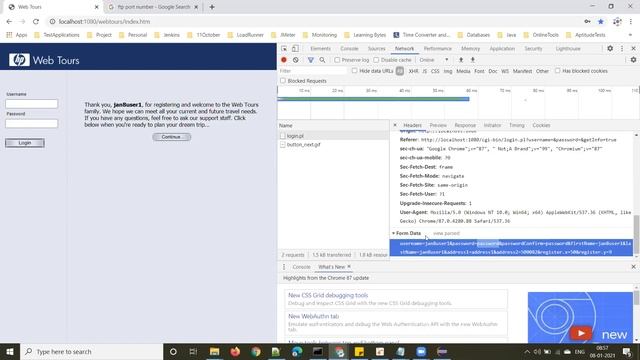The image size is (640, 360).
Task: Launch Firefox from the taskbar
Action: tap(235, 351)
